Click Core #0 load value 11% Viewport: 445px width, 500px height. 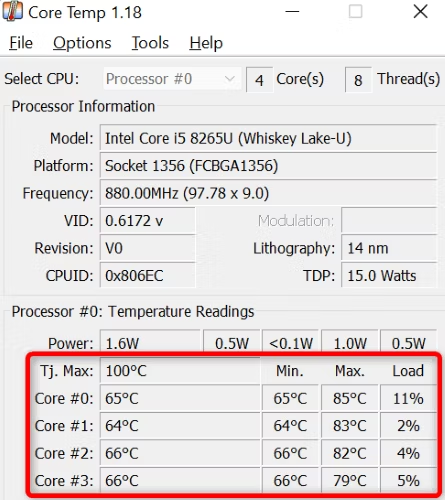pyautogui.click(x=408, y=398)
